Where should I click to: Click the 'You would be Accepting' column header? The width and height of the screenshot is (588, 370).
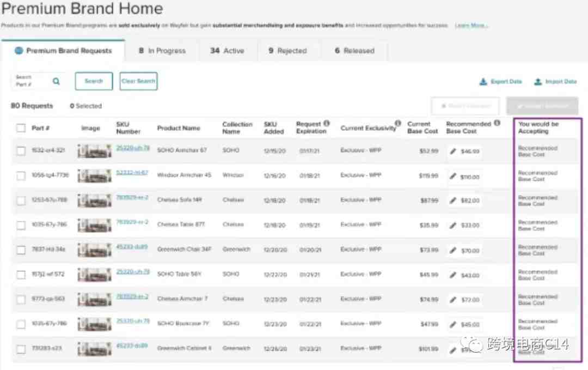(x=538, y=128)
